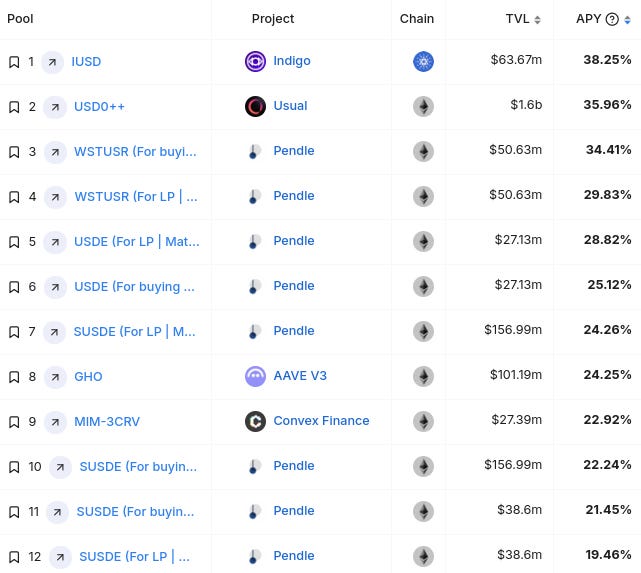The width and height of the screenshot is (641, 573).
Task: Click bookmark icon on row 12
Action: point(14,557)
